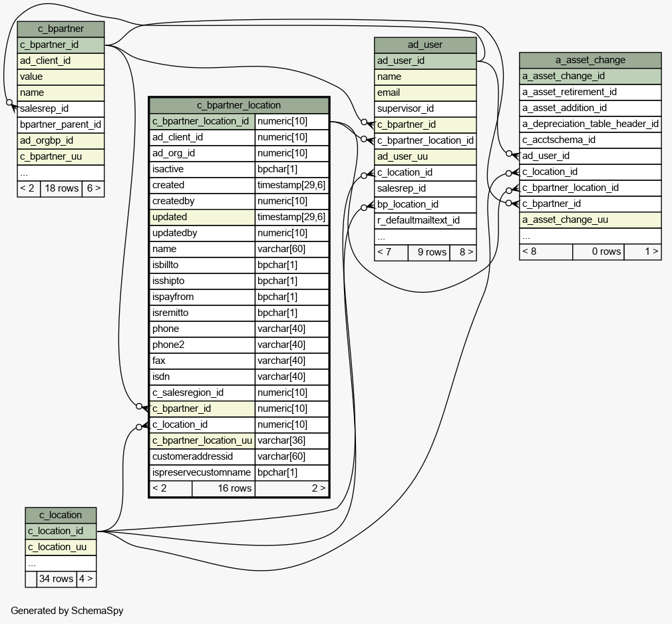Viewport: 672px width, 624px height.
Task: Expand hidden columns ellipsis in c_bpartner
Action: [x=61, y=172]
